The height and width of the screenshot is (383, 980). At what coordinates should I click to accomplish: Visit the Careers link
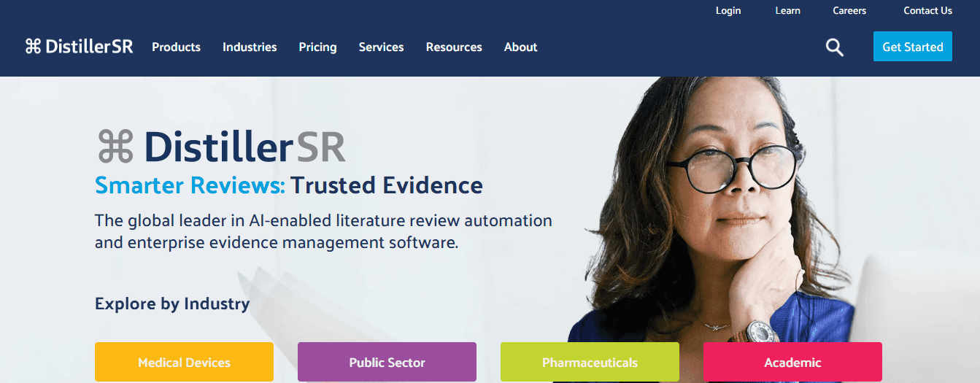click(x=849, y=10)
